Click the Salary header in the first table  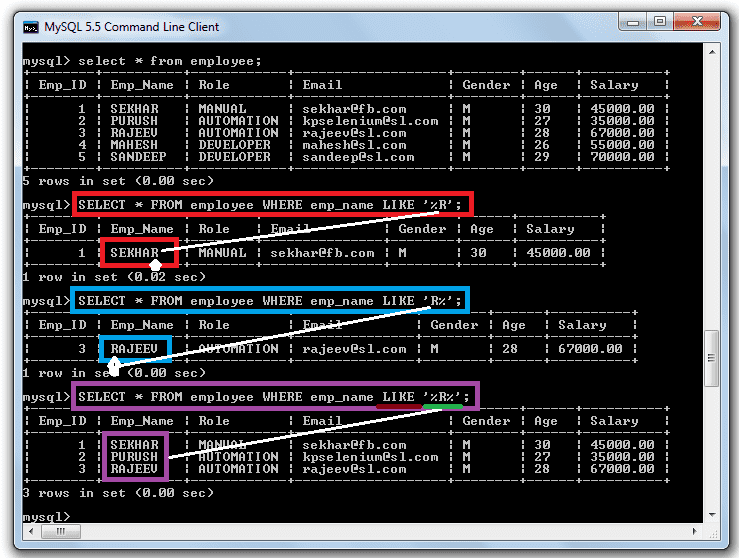[614, 85]
